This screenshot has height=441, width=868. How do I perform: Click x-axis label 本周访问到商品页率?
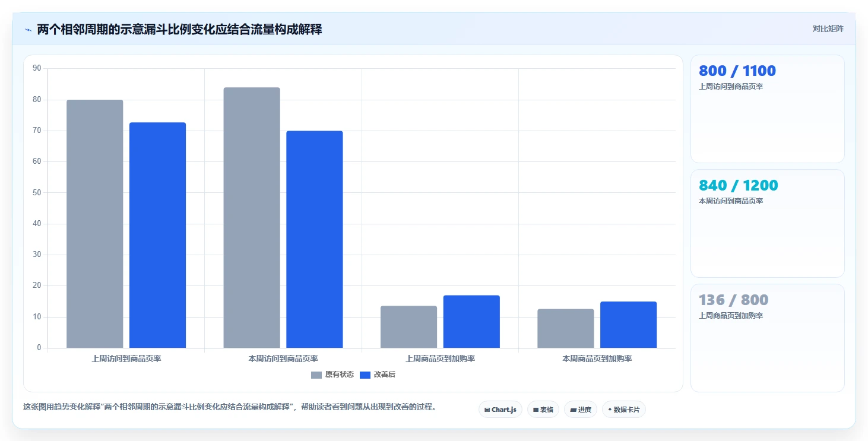(283, 358)
